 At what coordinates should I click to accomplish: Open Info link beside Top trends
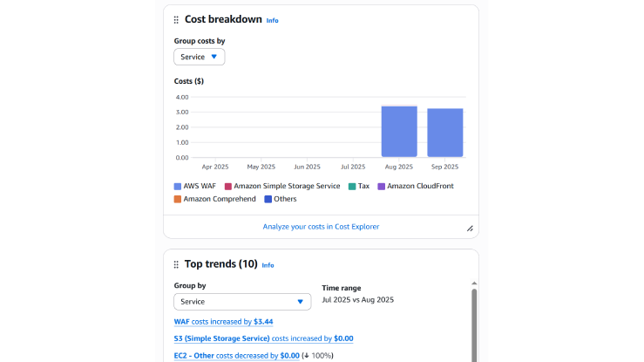(x=268, y=265)
